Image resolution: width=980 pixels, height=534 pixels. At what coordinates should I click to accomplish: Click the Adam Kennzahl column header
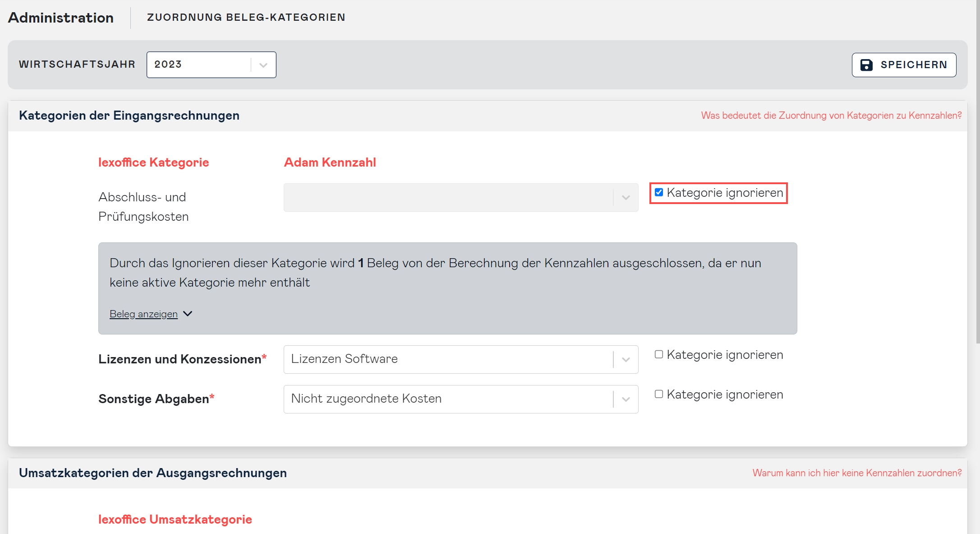330,163
